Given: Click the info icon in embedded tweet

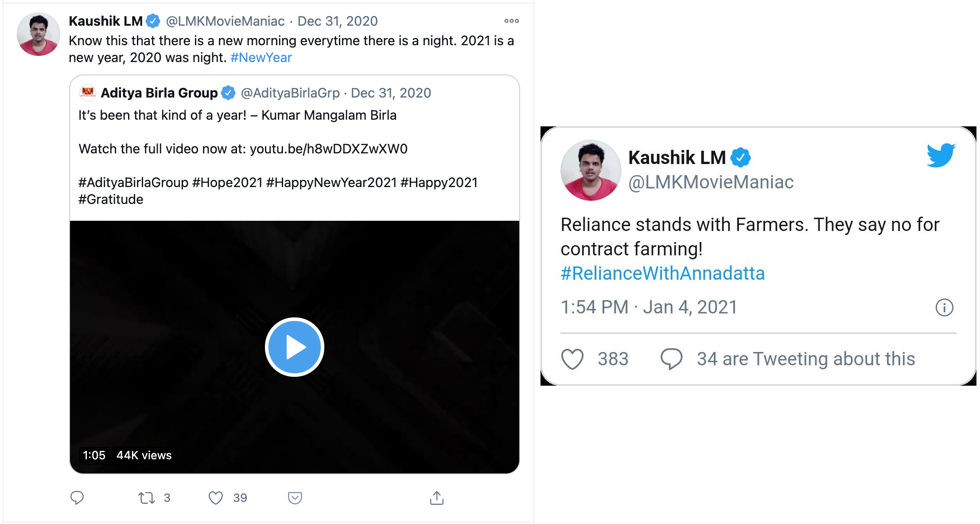Looking at the screenshot, I should 944,307.
